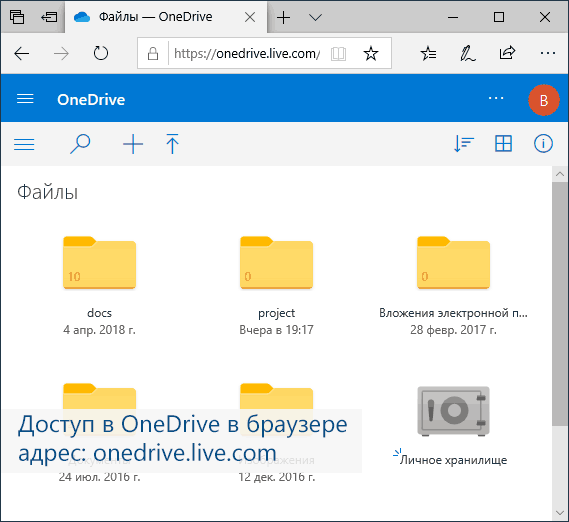Open the tabs you've set aside icon
569x522 pixels.
pos(17,17)
